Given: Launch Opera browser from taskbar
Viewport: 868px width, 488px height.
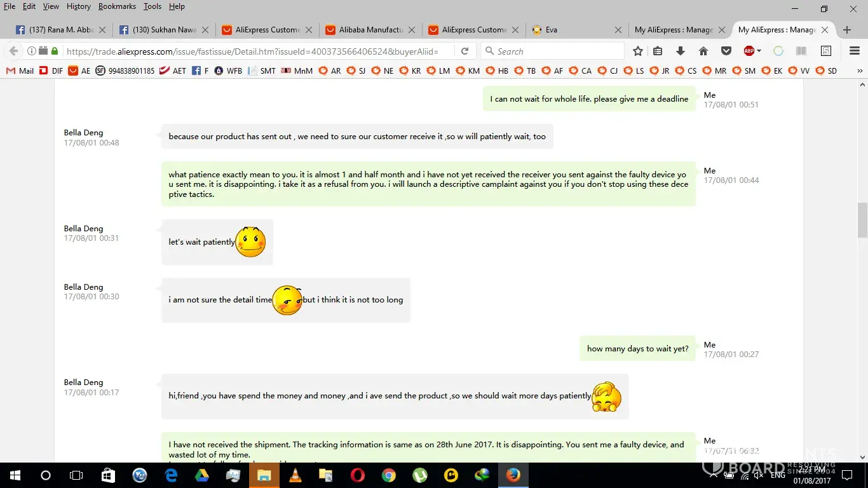Looking at the screenshot, I should (x=358, y=475).
